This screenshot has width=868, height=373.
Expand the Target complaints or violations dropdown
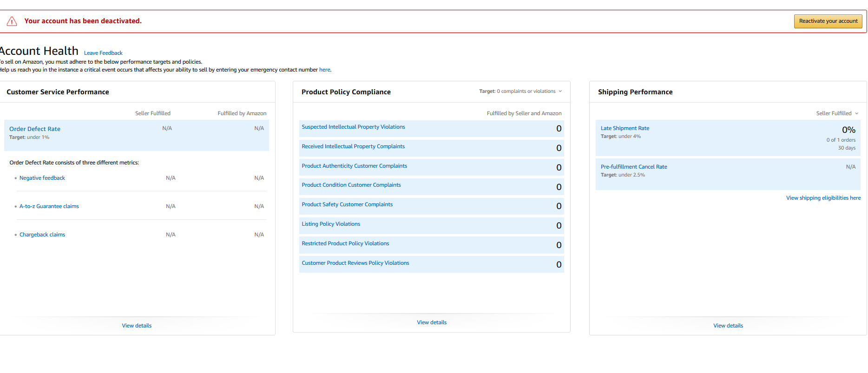[520, 92]
